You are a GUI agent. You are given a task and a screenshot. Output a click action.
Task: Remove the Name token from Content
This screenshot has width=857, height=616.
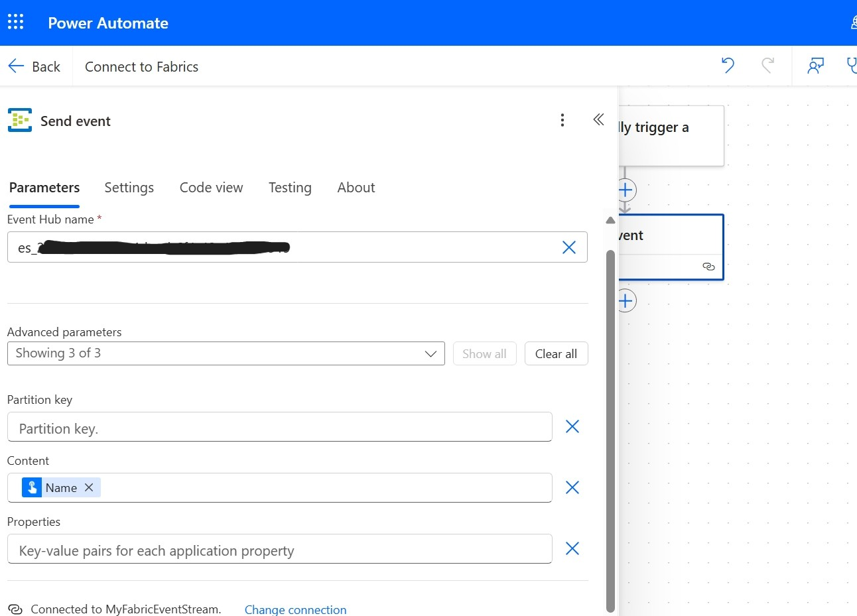coord(89,487)
